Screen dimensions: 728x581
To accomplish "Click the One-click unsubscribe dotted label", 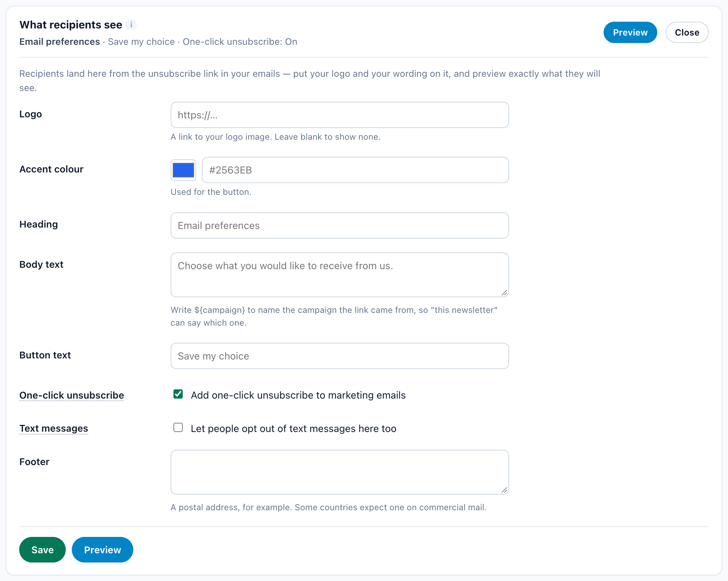I will [71, 395].
